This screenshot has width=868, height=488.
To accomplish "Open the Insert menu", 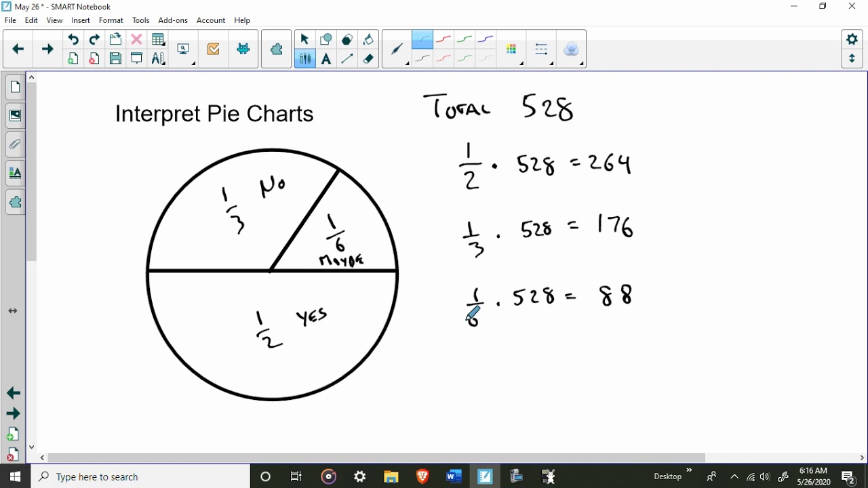I will (81, 20).
